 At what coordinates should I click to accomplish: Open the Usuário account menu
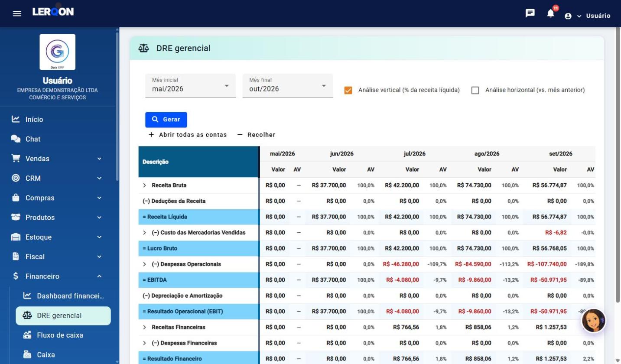point(588,16)
